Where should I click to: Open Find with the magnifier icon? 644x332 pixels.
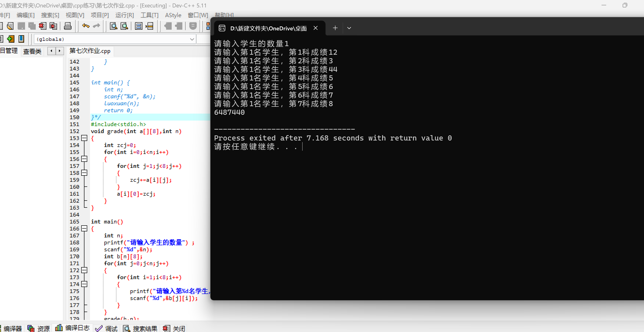point(113,26)
